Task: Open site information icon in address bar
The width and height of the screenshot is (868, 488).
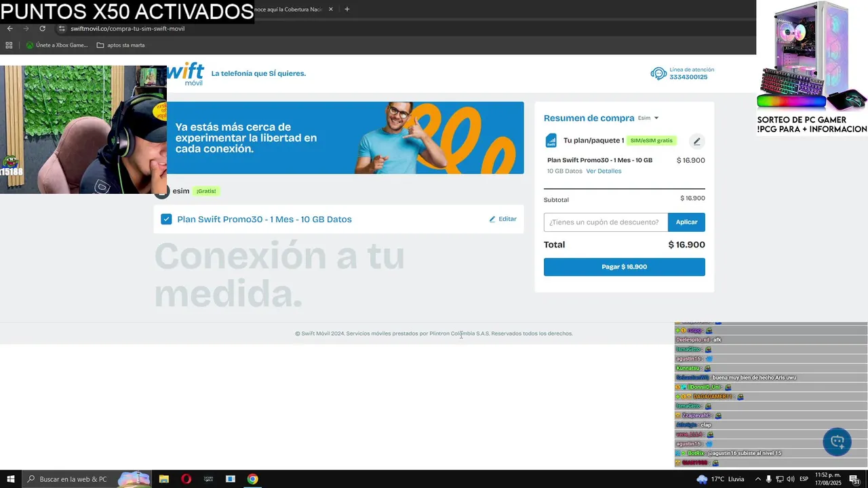Action: pyautogui.click(x=62, y=28)
